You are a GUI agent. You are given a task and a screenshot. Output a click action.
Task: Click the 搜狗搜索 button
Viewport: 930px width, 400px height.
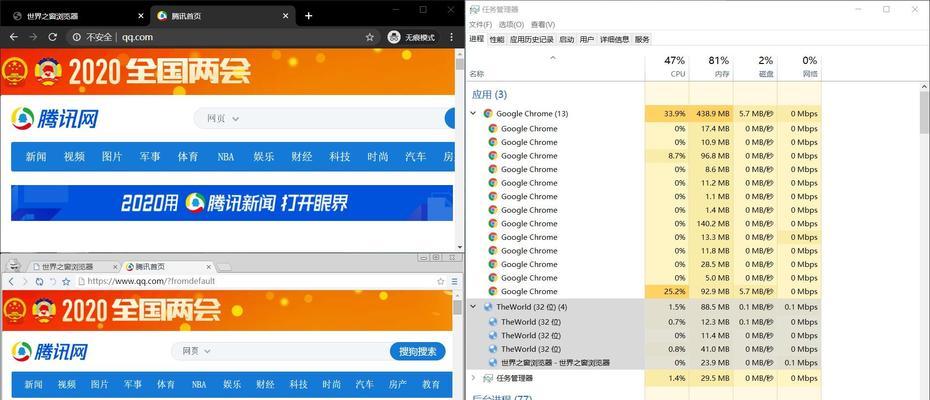tap(418, 351)
